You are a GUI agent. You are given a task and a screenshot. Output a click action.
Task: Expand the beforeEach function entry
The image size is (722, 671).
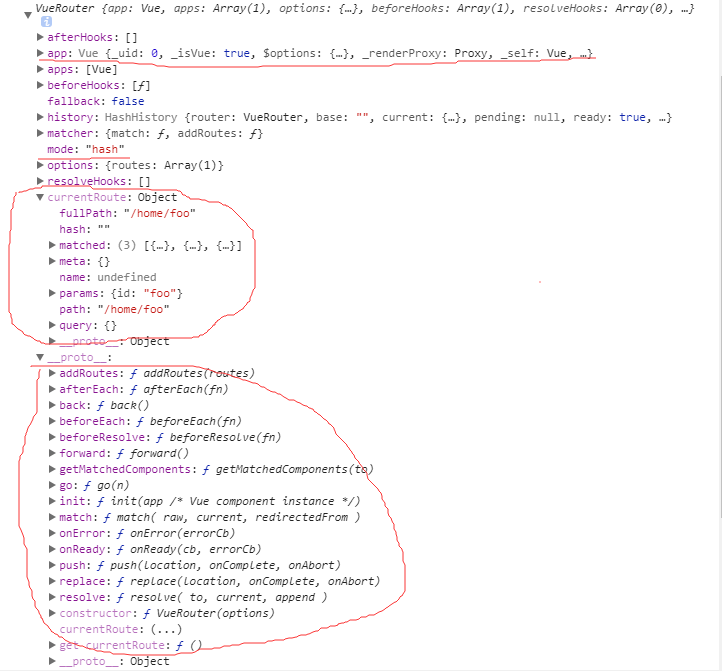(x=52, y=421)
